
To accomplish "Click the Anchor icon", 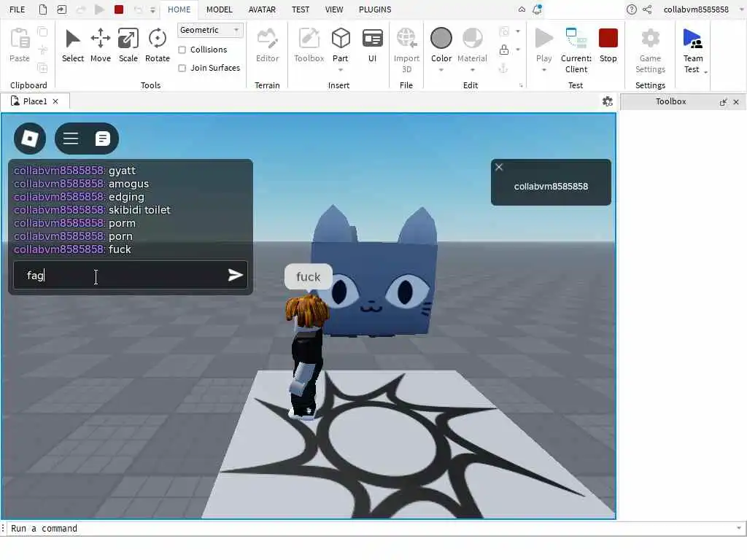I will pyautogui.click(x=503, y=68).
